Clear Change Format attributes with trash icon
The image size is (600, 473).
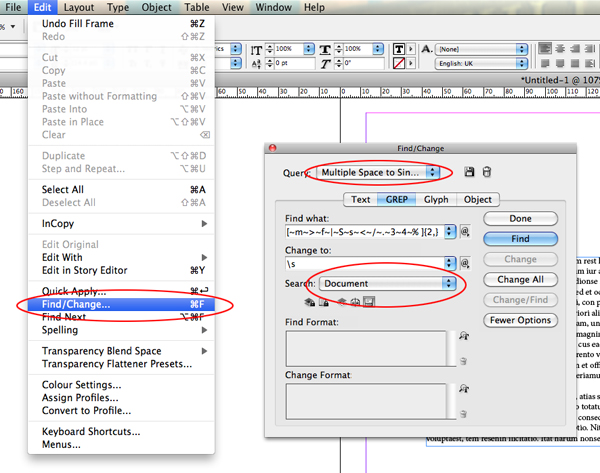click(463, 414)
